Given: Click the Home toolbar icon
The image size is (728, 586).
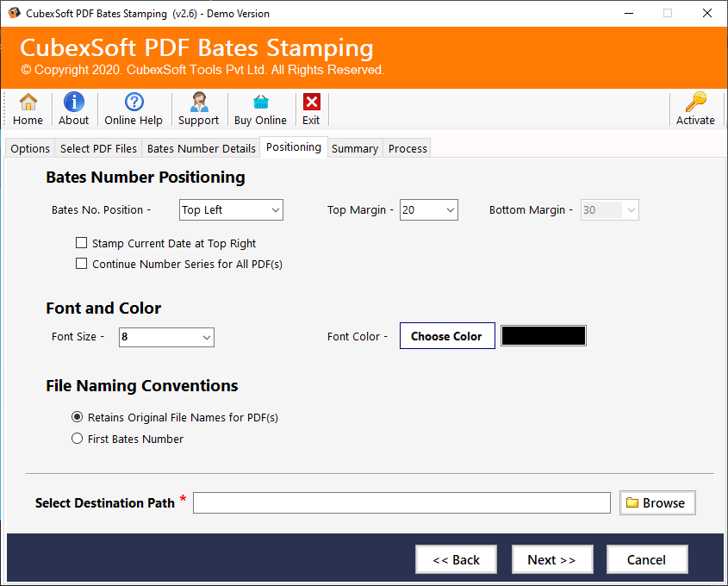Looking at the screenshot, I should click(28, 103).
